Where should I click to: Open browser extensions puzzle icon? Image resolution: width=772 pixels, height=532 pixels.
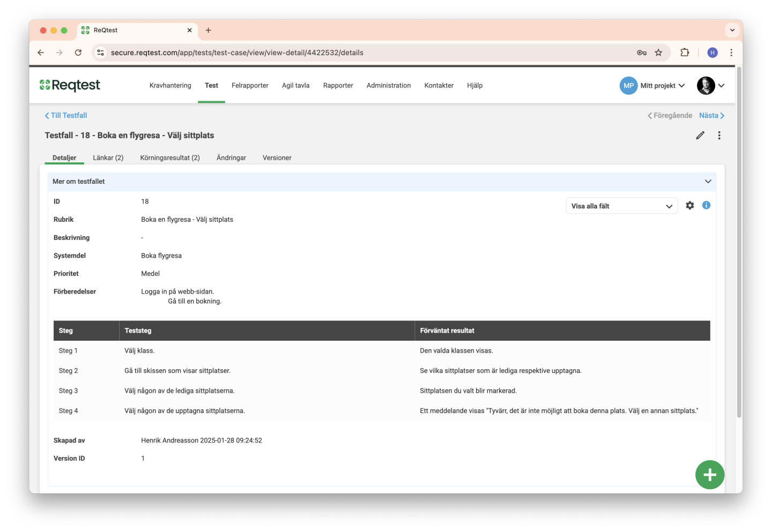[x=685, y=53]
